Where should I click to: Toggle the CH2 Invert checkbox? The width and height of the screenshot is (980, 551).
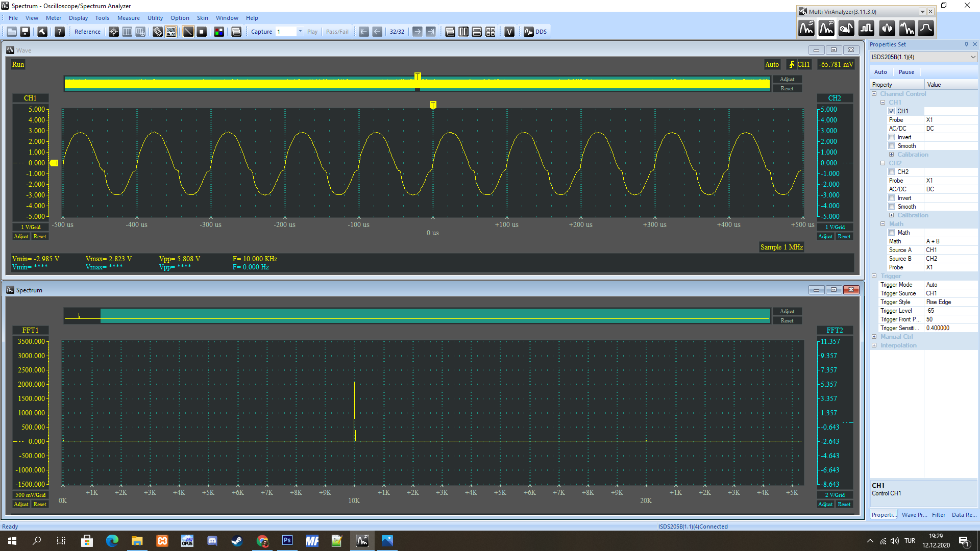[x=892, y=198]
